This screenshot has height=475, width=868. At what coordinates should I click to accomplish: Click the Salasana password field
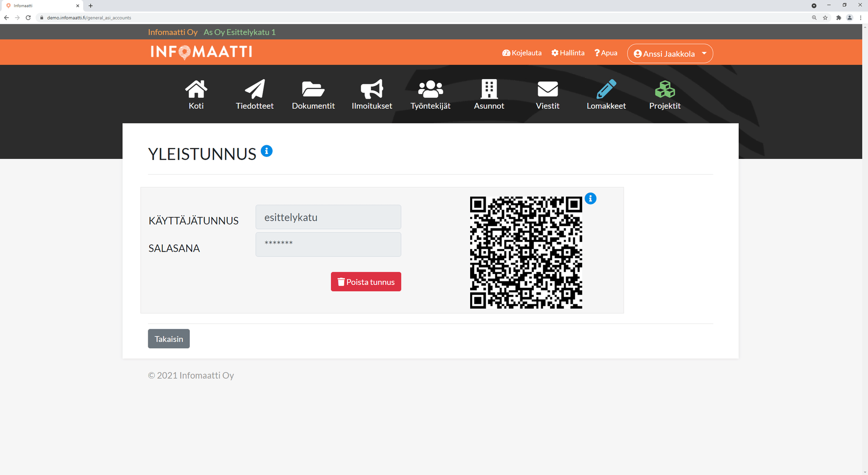coord(328,244)
